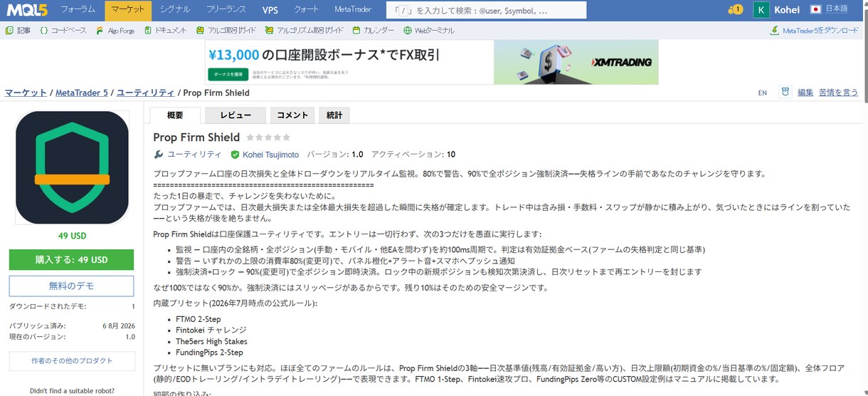
Task: Open the フォーラム menu item
Action: pyautogui.click(x=78, y=10)
